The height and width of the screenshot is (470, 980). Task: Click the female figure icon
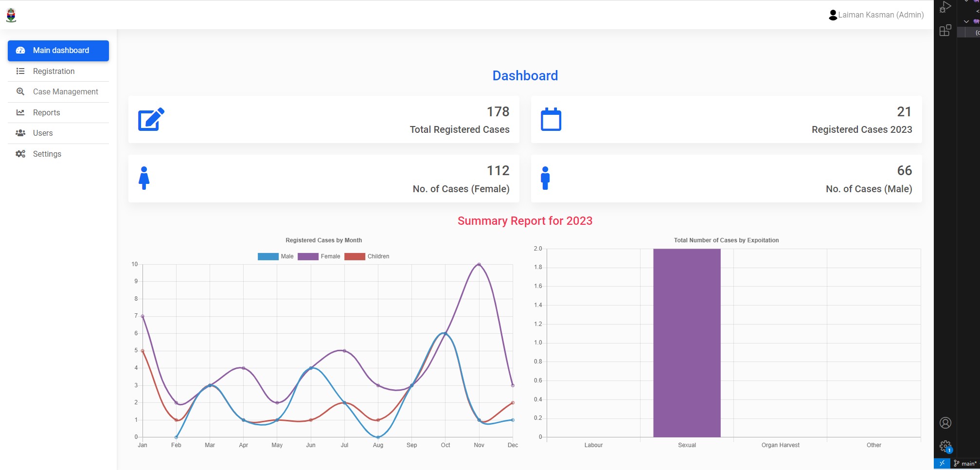pyautogui.click(x=144, y=178)
